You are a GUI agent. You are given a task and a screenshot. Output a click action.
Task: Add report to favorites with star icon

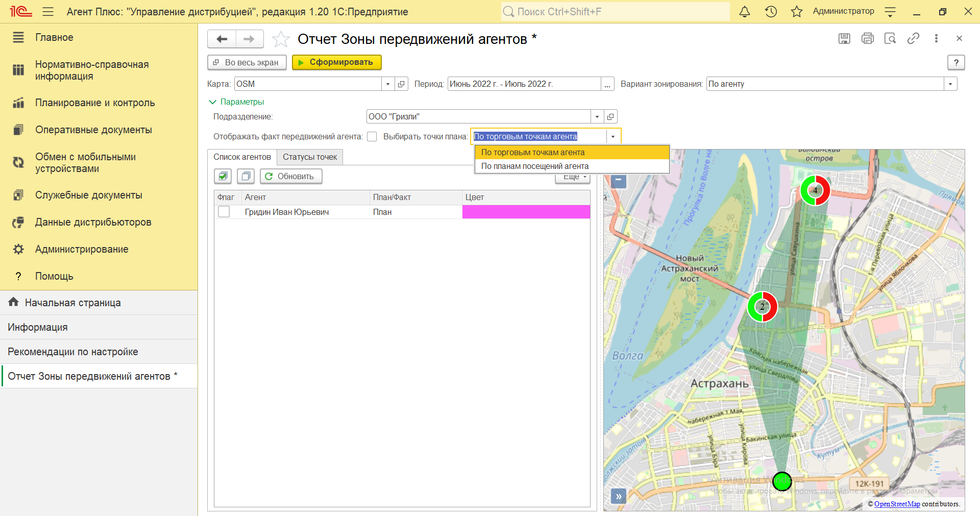280,39
